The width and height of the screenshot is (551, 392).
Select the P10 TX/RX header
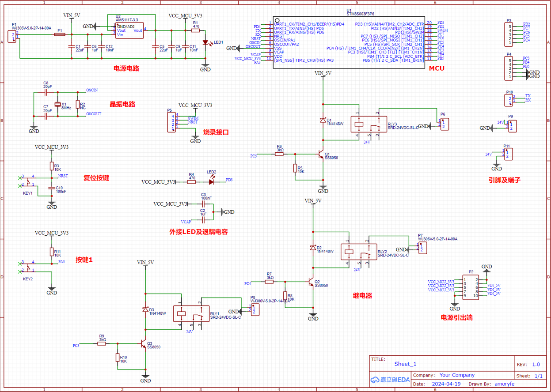coord(509,100)
